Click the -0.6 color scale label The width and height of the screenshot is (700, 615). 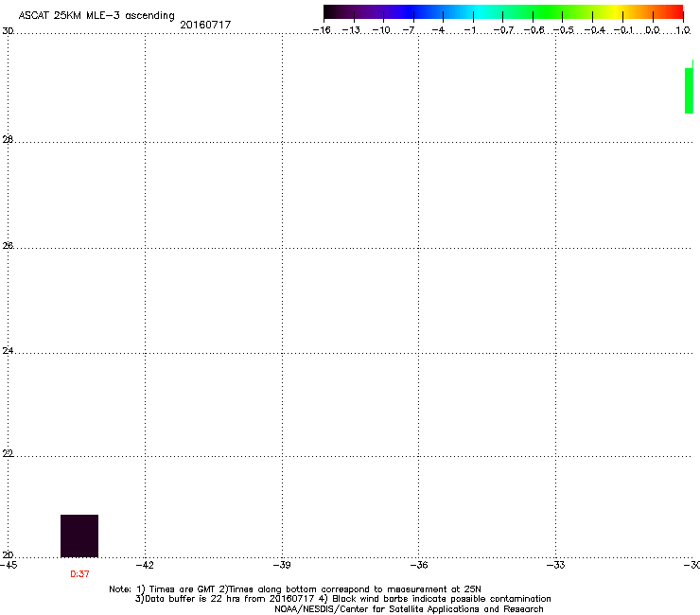point(534,30)
